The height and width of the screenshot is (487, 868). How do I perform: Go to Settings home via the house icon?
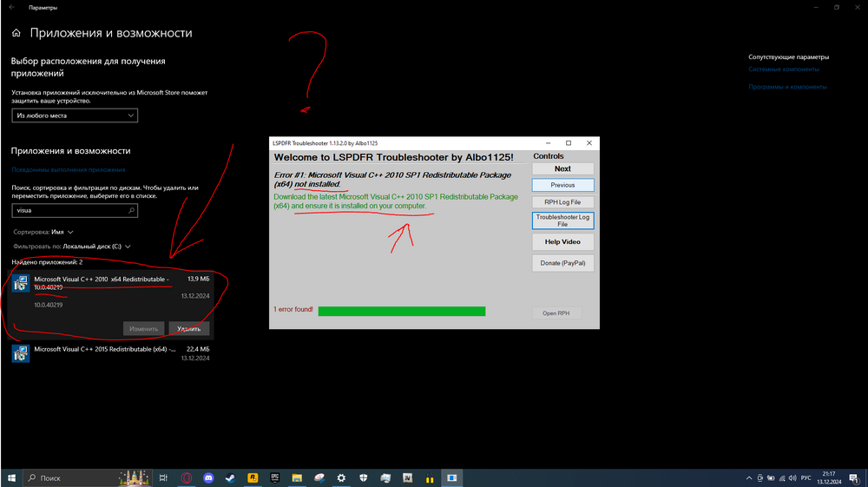coord(16,33)
